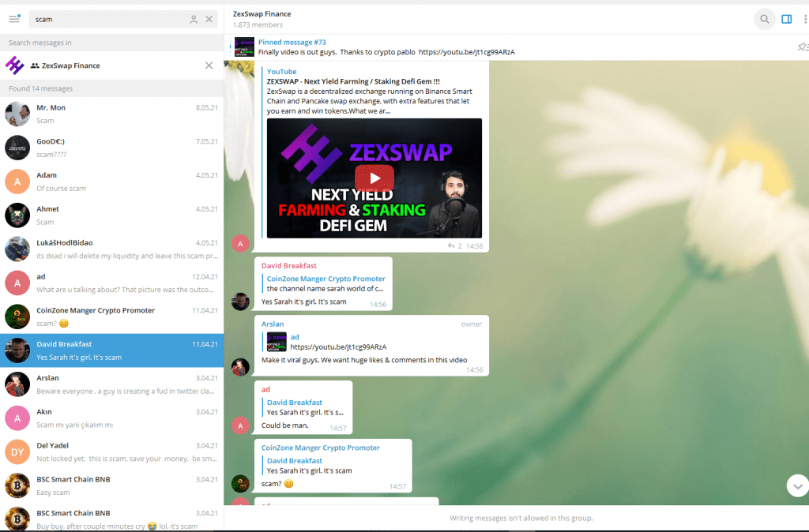Open BSC Smart Chain BNB 'Buy buy' result
Screen dimensions: 809x532
112,517
